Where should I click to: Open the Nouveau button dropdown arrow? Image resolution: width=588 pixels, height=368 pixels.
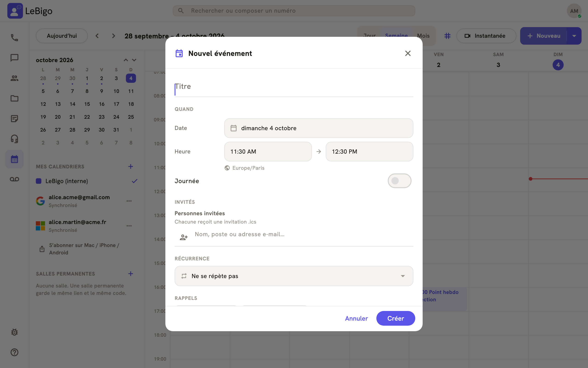[574, 36]
